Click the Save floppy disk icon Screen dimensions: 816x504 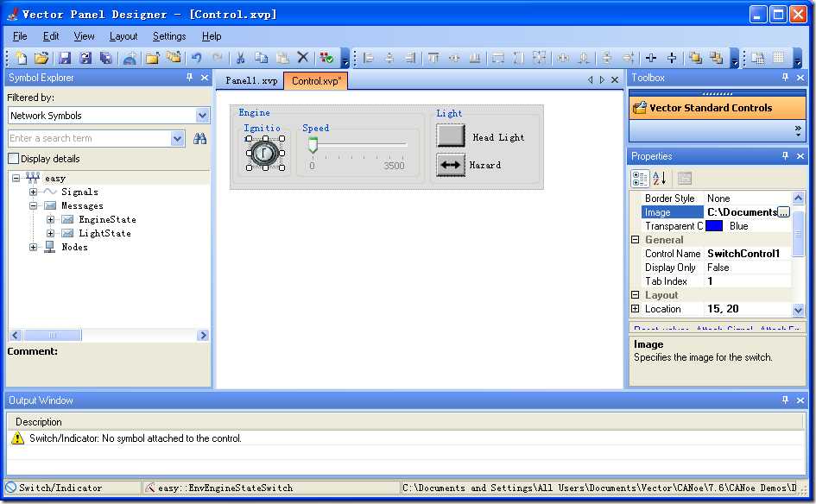coord(65,58)
